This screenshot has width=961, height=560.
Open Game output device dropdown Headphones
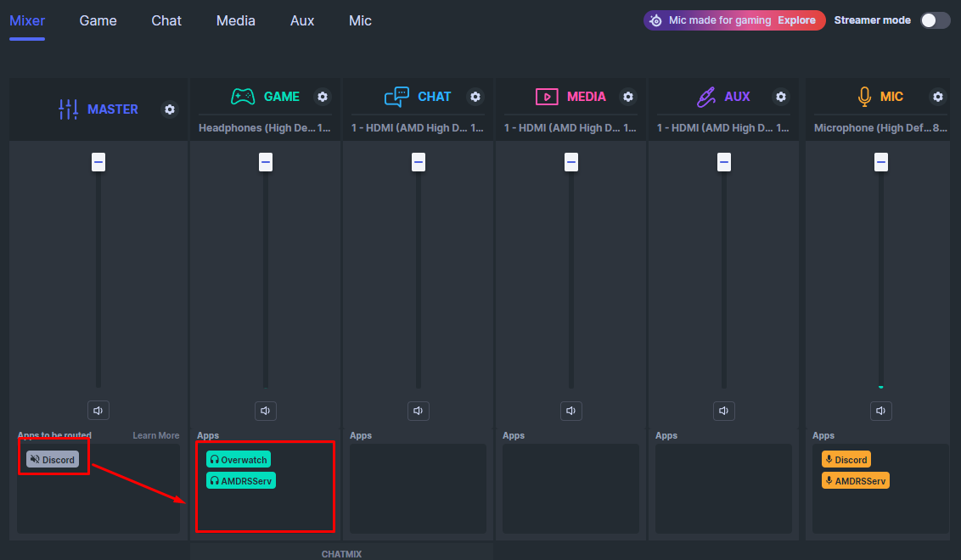pos(264,128)
